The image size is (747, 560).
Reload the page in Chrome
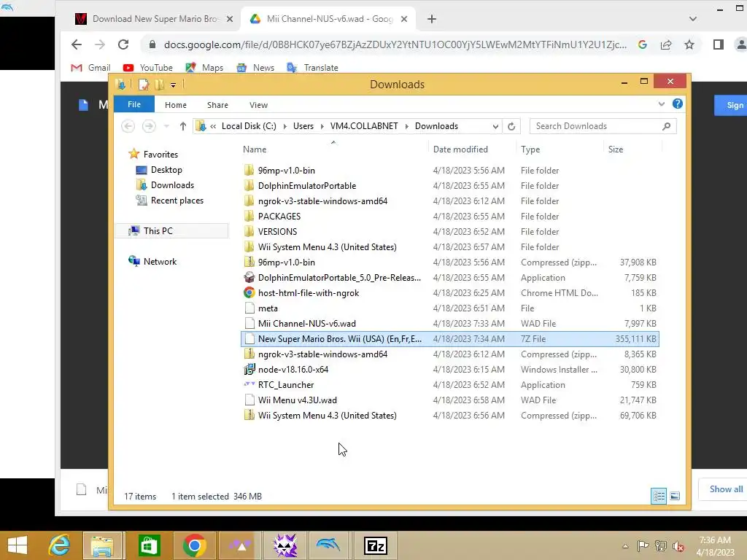tap(123, 44)
